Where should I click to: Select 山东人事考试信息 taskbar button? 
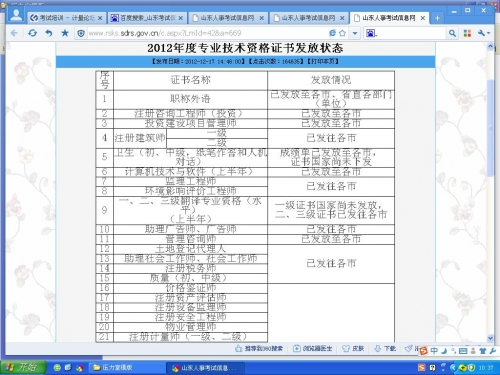click(x=206, y=368)
